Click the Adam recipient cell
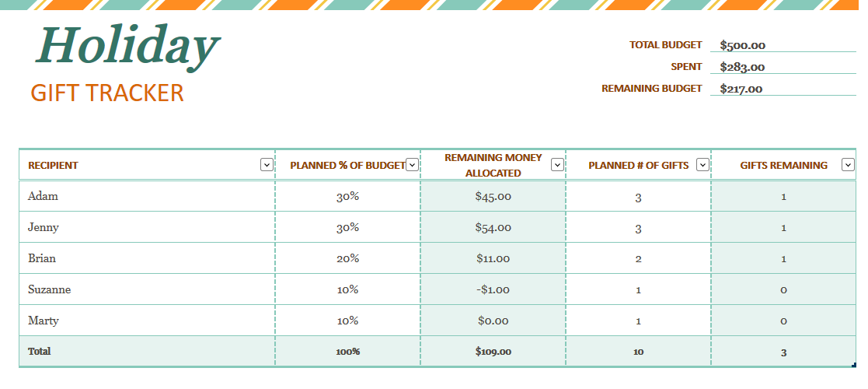Viewport: 868px width, 389px height. point(147,196)
